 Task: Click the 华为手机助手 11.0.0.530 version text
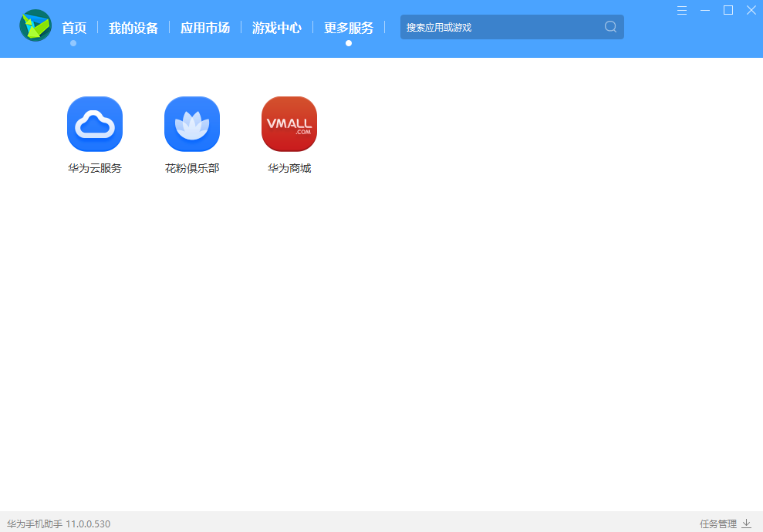(x=59, y=524)
